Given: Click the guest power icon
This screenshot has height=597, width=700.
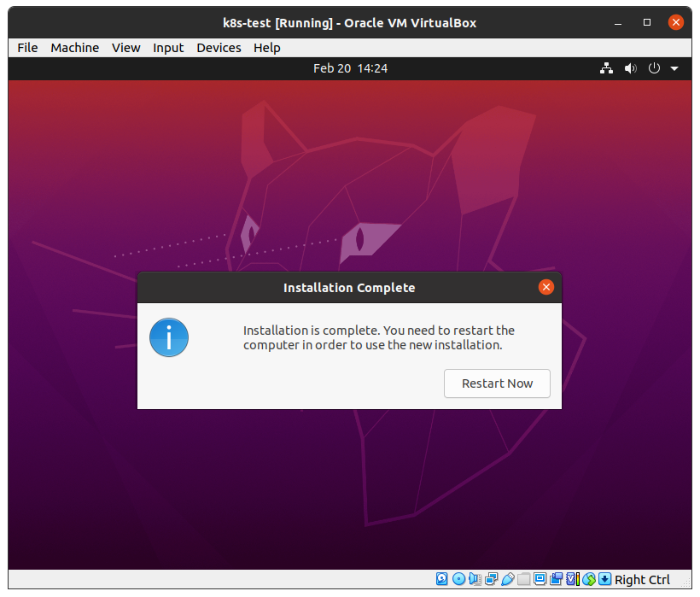Looking at the screenshot, I should tap(654, 68).
